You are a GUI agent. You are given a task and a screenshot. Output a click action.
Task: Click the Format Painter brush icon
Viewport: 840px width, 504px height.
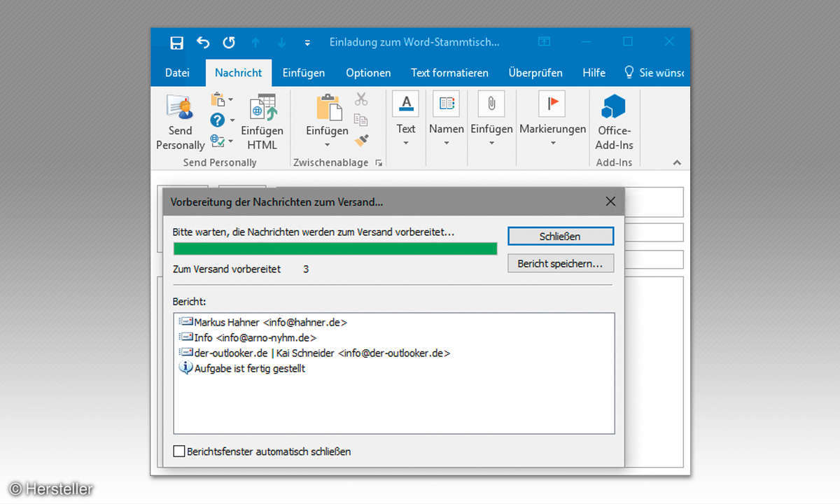click(x=361, y=140)
